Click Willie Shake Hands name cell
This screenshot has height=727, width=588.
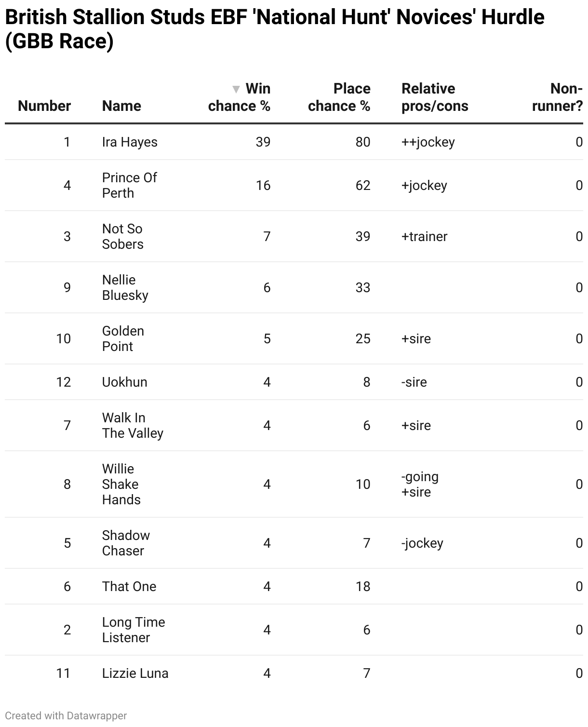point(120,485)
